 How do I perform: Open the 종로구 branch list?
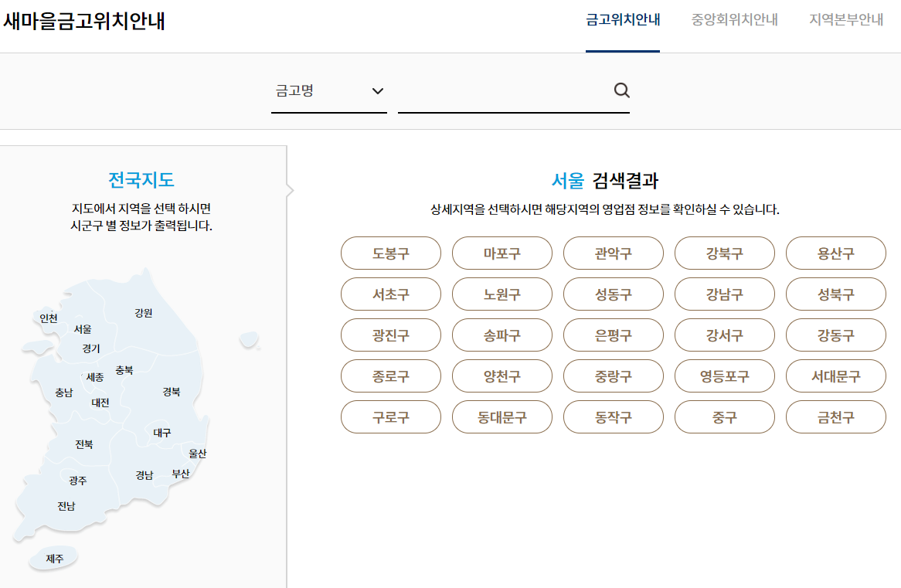[391, 376]
